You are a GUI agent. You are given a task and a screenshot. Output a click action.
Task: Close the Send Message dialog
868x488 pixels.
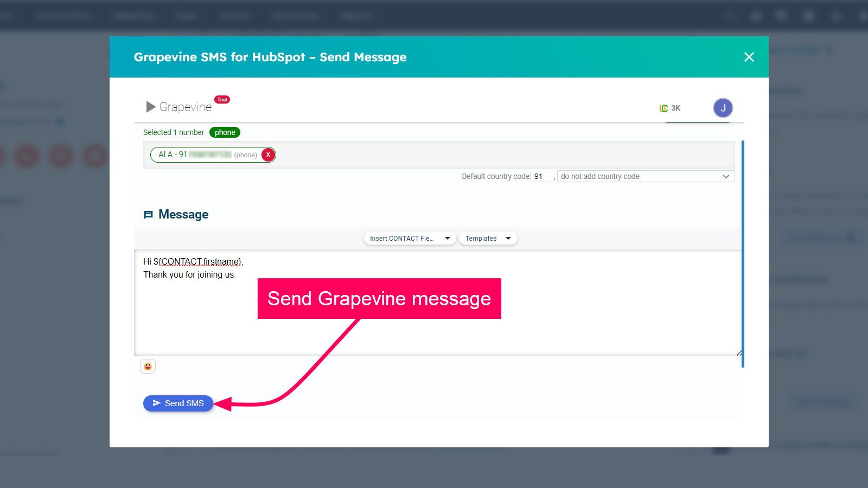coord(749,56)
